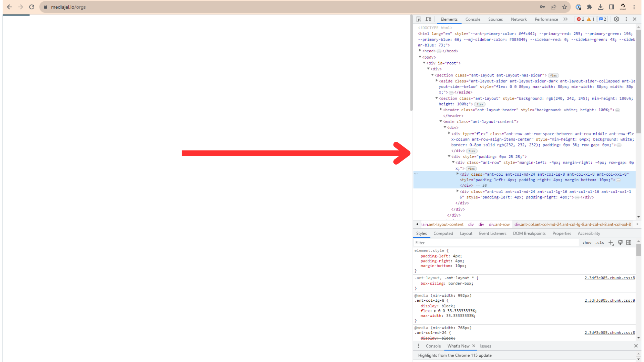Open the Chrome extensions puzzle icon

tap(589, 7)
